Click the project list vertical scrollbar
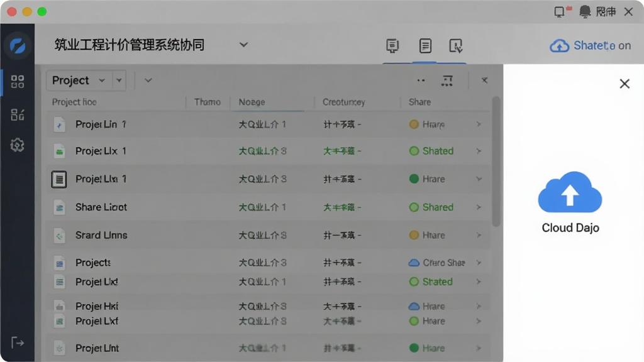This screenshot has height=362, width=644. point(496,162)
